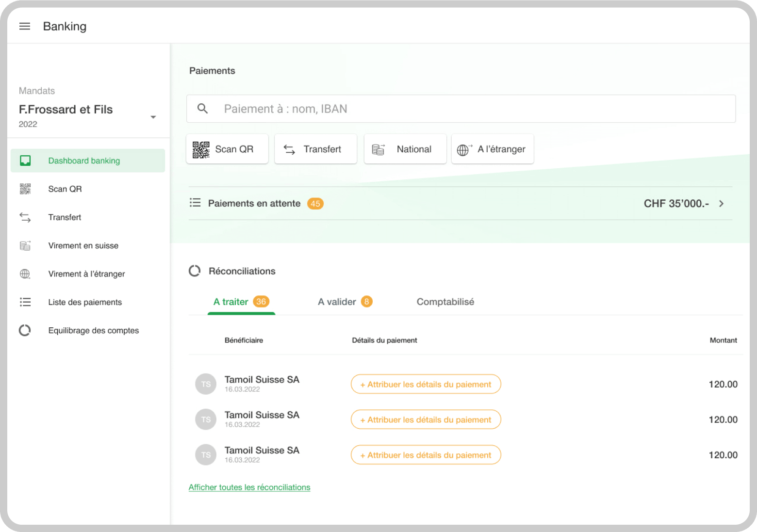Image resolution: width=757 pixels, height=532 pixels.
Task: Expand Paiements en attente with the chevron
Action: (x=721, y=203)
